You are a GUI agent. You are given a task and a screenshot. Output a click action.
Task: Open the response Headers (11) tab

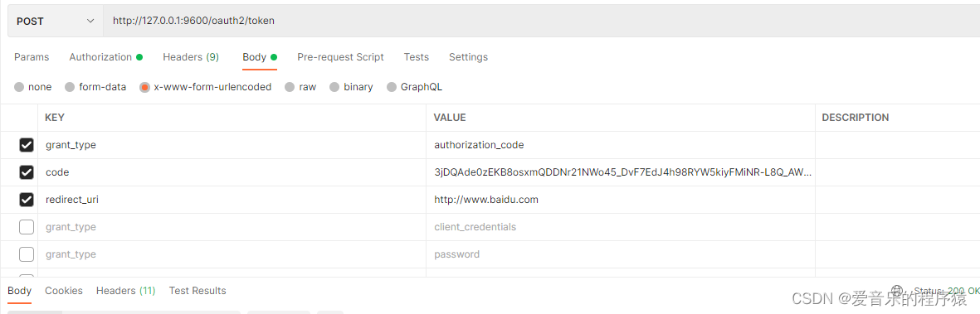point(125,291)
